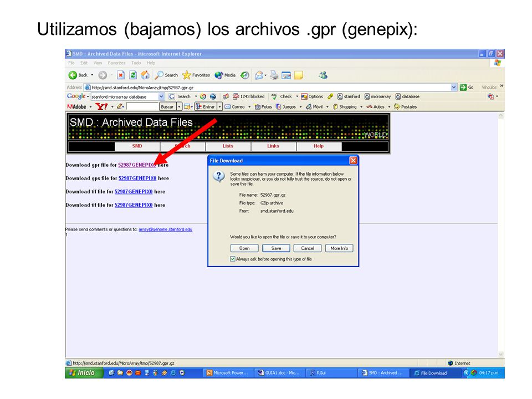
Task: Open the Search magnifier in IE toolbar
Action: click(166, 75)
